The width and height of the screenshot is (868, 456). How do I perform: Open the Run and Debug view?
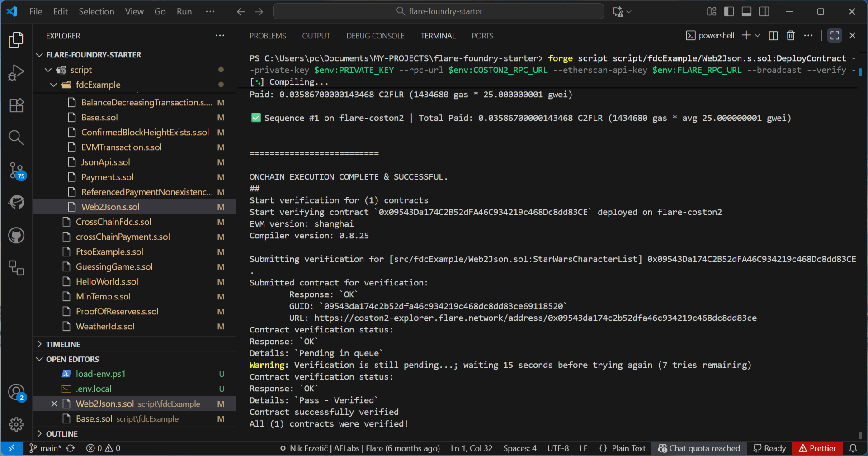(x=16, y=72)
